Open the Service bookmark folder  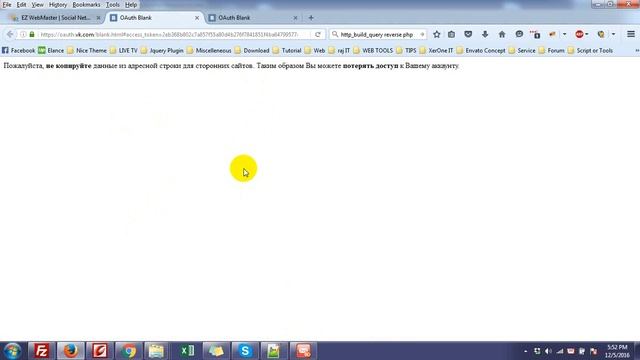(522, 51)
